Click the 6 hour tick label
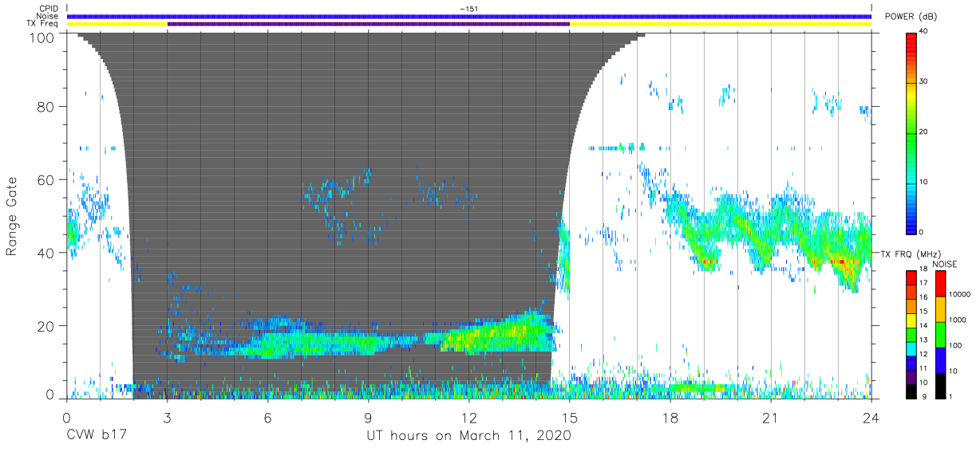 click(268, 418)
